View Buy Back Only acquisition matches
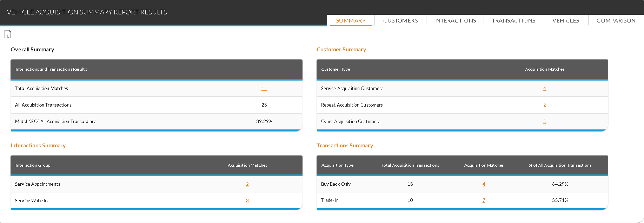This screenshot has height=223, width=644. click(x=484, y=184)
